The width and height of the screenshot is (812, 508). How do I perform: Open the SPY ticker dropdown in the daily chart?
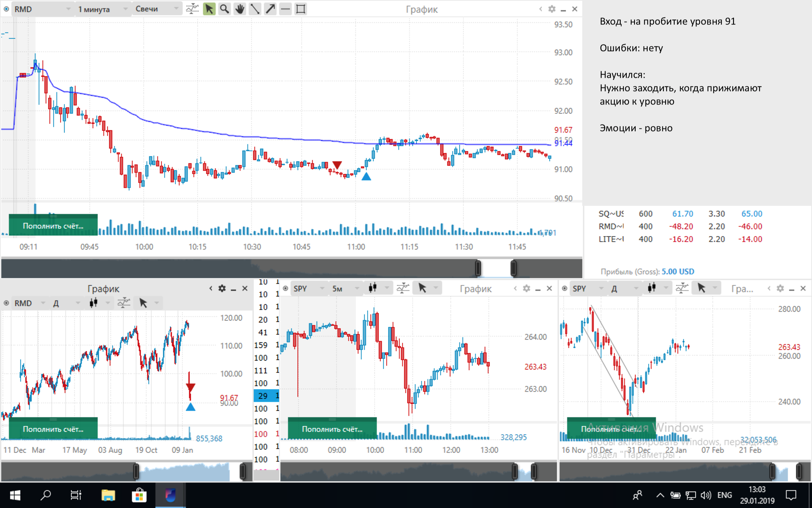pos(588,288)
